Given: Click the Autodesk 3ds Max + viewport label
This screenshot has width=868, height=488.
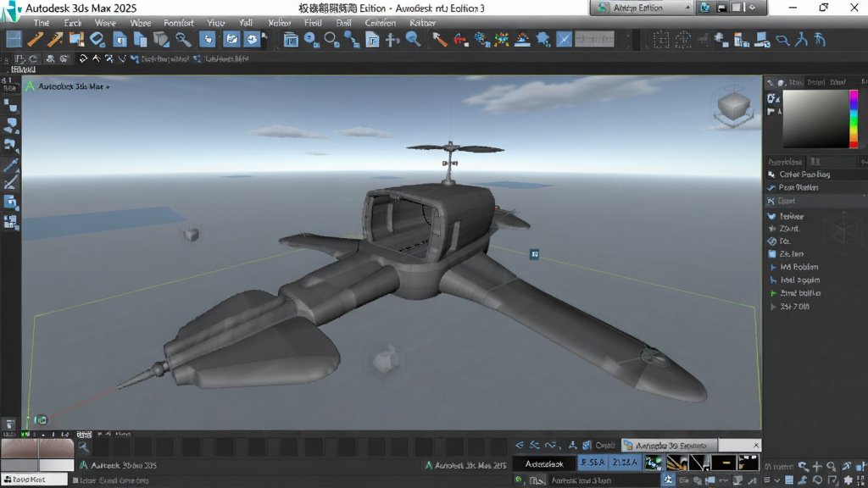Looking at the screenshot, I should tap(72, 86).
